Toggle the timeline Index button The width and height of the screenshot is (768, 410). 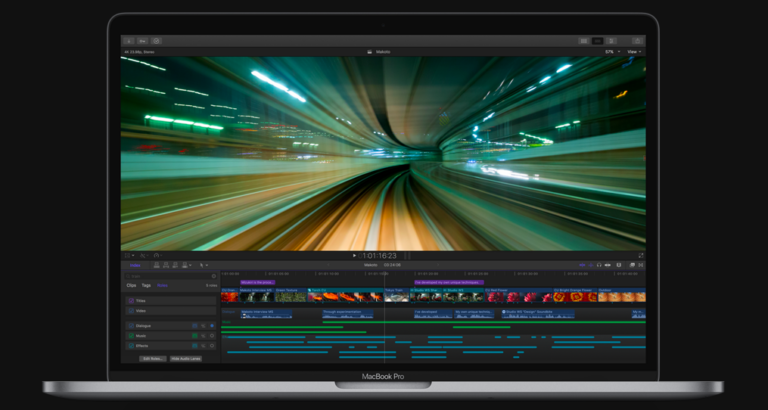coord(135,265)
